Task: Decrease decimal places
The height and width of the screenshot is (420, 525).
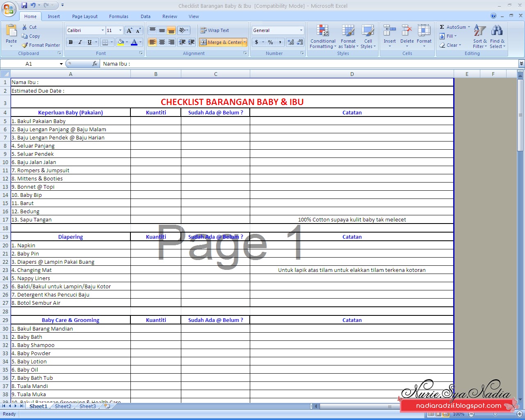Action: click(x=300, y=42)
